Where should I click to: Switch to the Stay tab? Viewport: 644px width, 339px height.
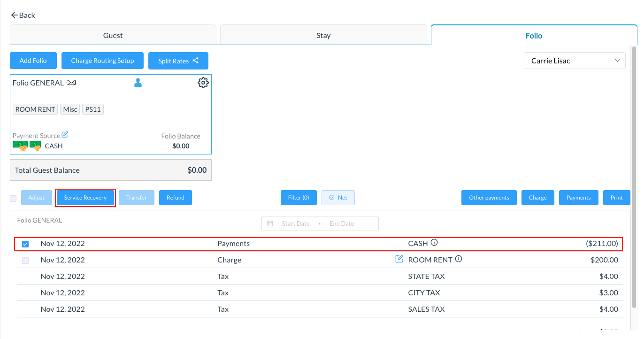point(323,35)
